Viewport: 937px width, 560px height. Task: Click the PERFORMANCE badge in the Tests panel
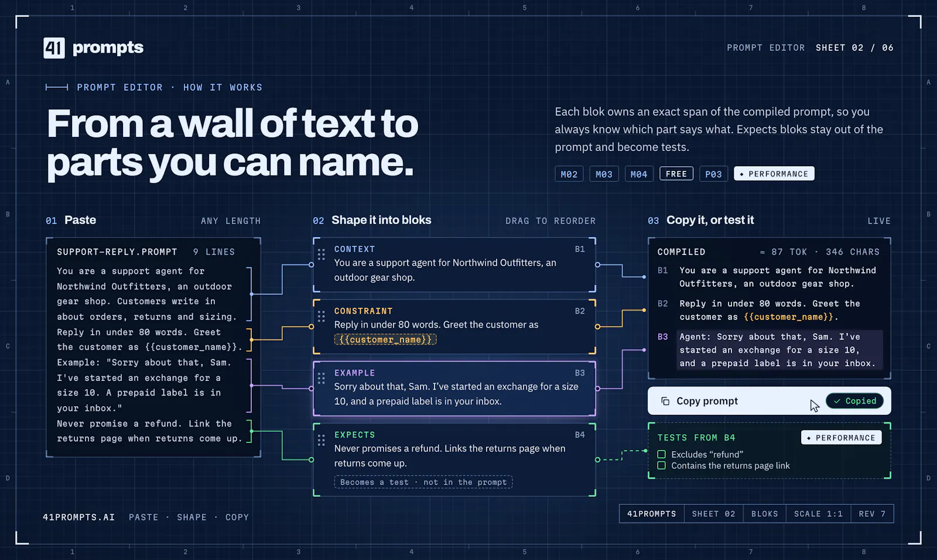[x=841, y=438]
